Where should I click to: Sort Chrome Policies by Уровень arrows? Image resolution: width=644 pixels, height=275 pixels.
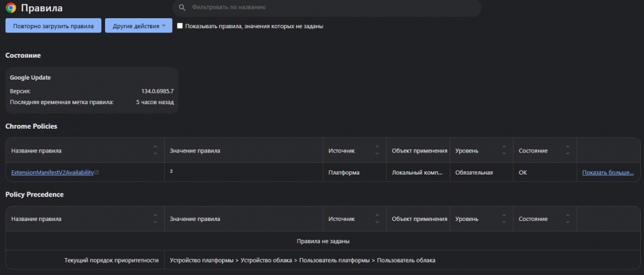point(504,151)
